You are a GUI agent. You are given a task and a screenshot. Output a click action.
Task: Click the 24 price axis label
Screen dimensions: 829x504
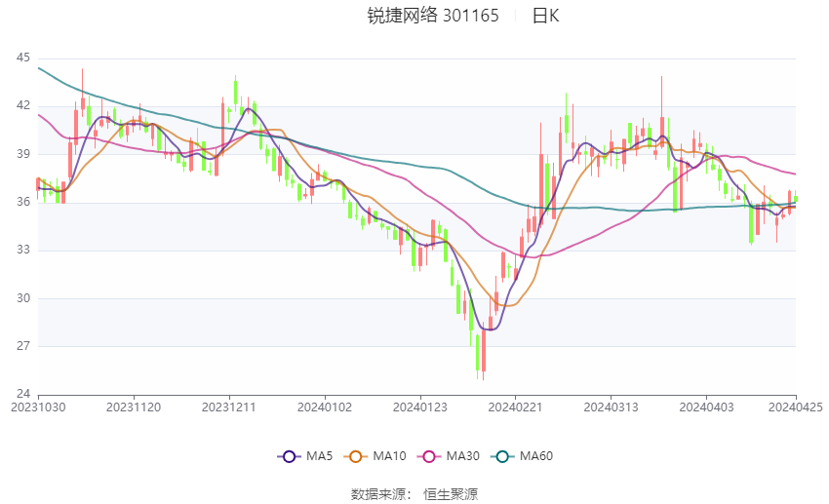click(22, 394)
